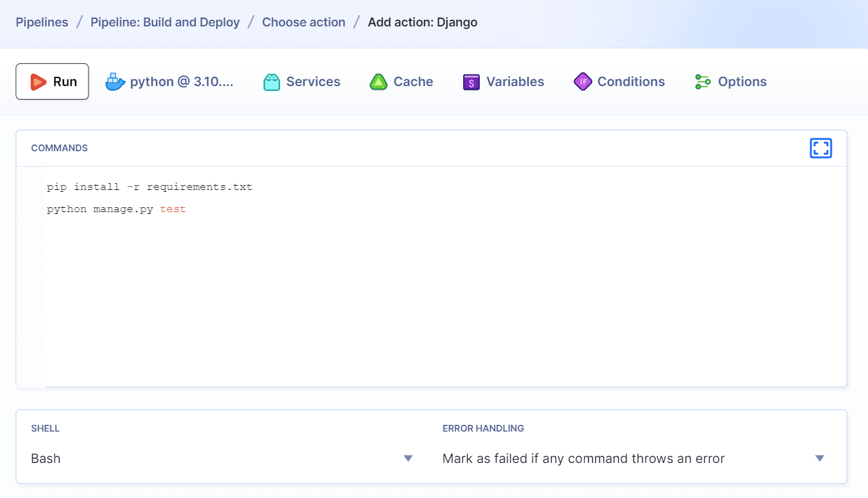Click the COMMANDS panel header label

pos(60,148)
